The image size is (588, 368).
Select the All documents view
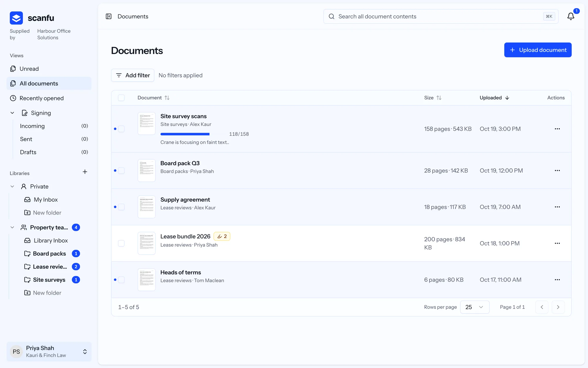(x=49, y=84)
